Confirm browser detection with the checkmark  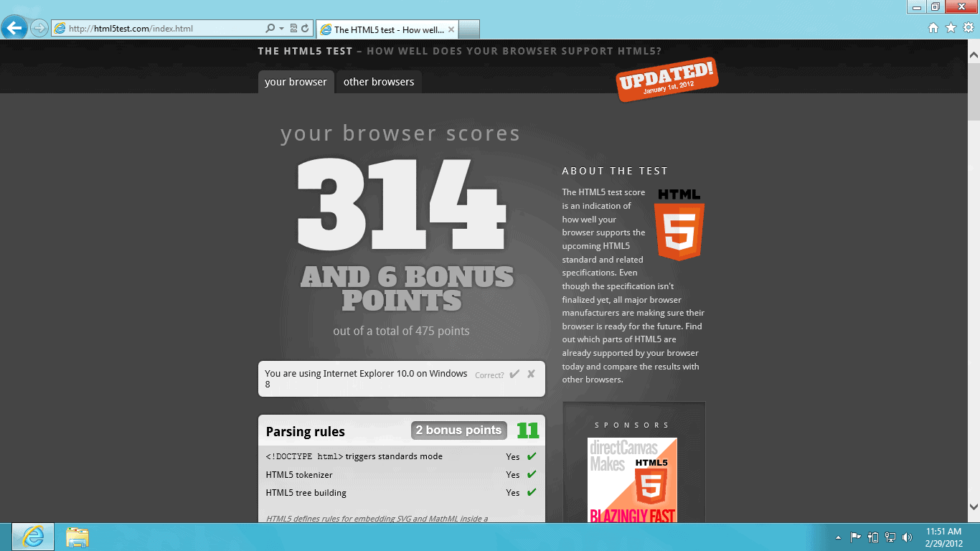pos(514,374)
